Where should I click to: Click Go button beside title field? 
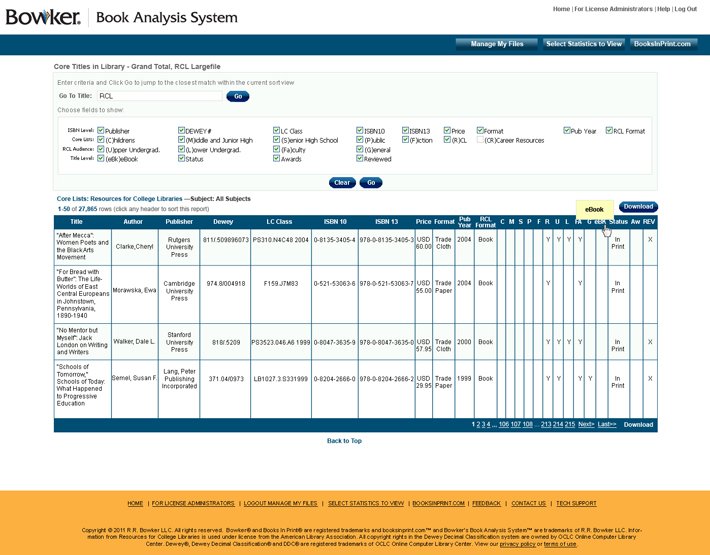coord(238,96)
